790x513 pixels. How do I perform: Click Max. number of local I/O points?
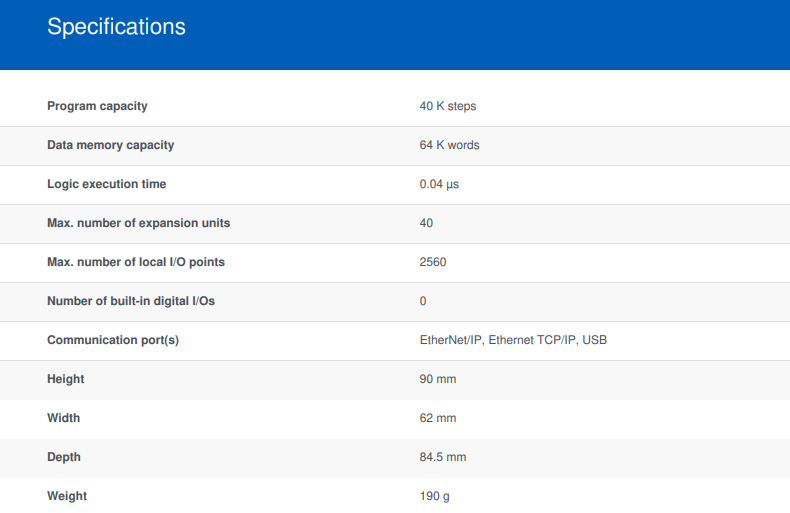136,262
